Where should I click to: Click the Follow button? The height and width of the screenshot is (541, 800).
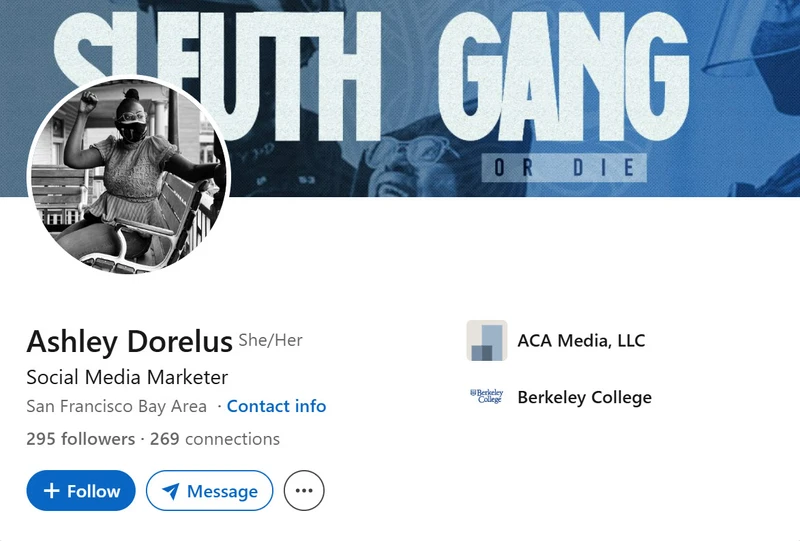[x=81, y=490]
